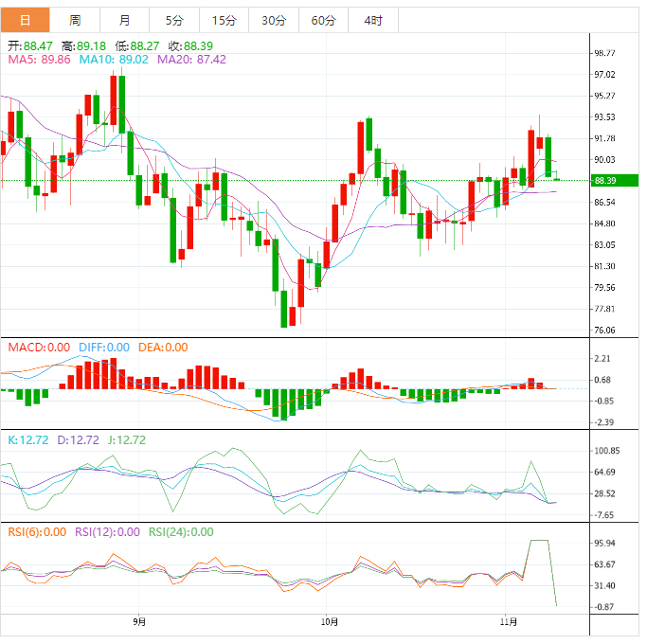The height and width of the screenshot is (644, 647).
Task: Click the 83.05 price axis label
Action: point(604,245)
